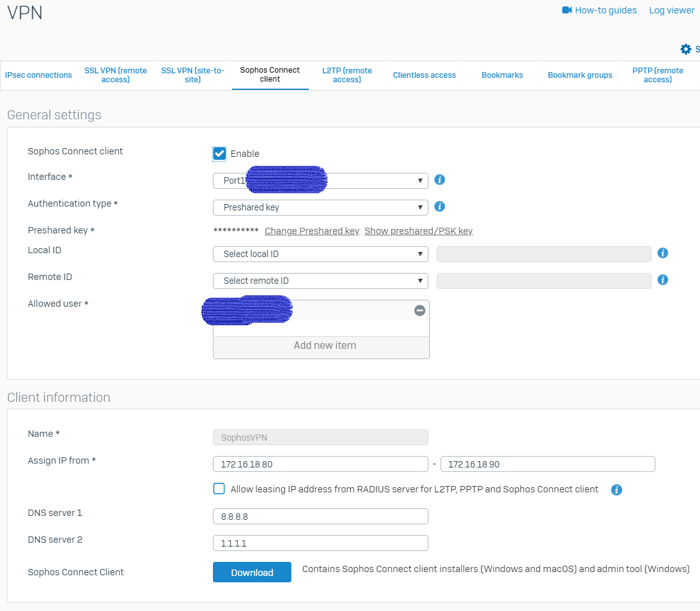This screenshot has width=700, height=611.
Task: Download the Sophos Connect Client installers
Action: point(252,572)
